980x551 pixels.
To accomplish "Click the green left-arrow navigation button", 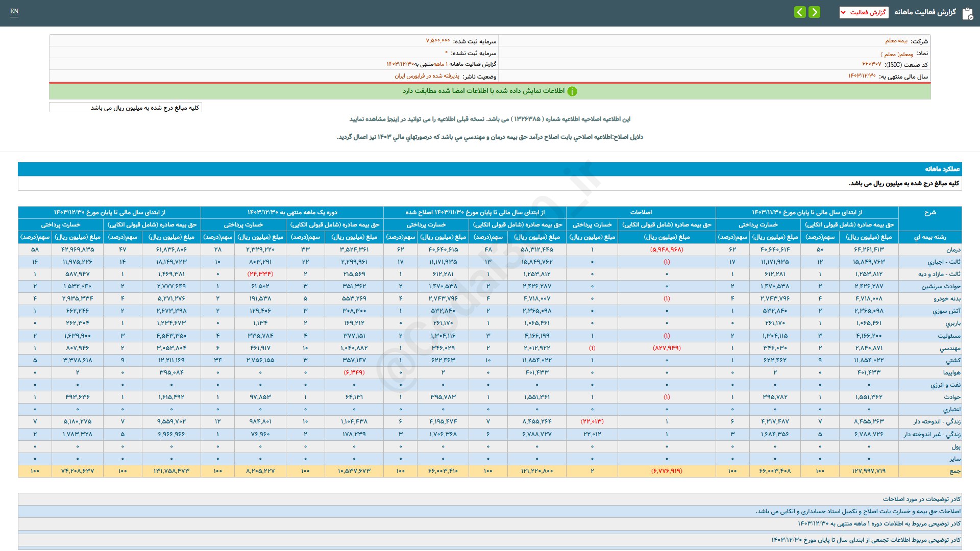I will (800, 12).
